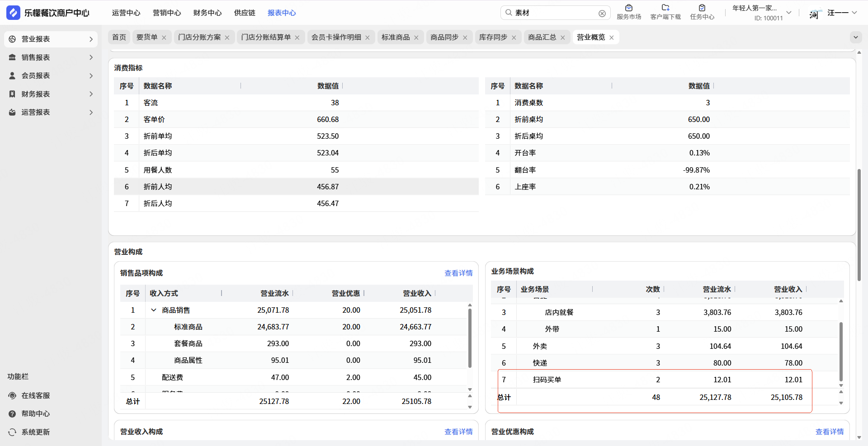This screenshot has width=868, height=446.
Task: Focus the search field containing 素材
Action: coord(556,13)
